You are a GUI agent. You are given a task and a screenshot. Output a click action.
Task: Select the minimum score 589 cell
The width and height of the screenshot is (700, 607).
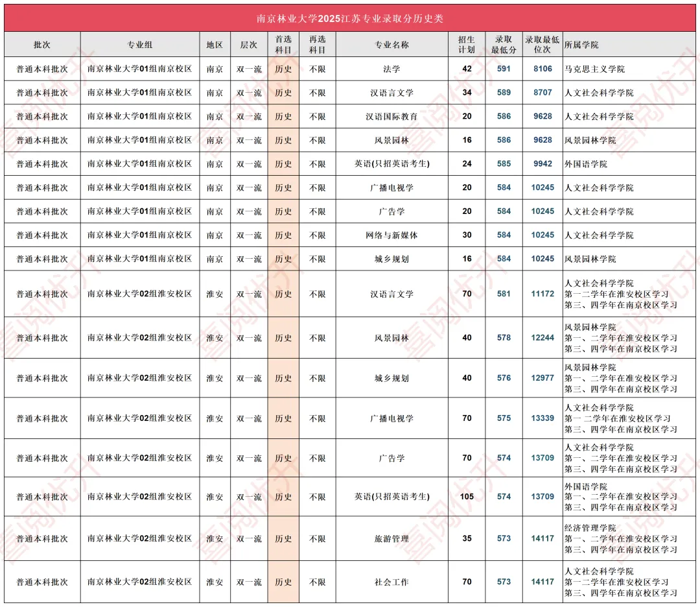(x=504, y=93)
